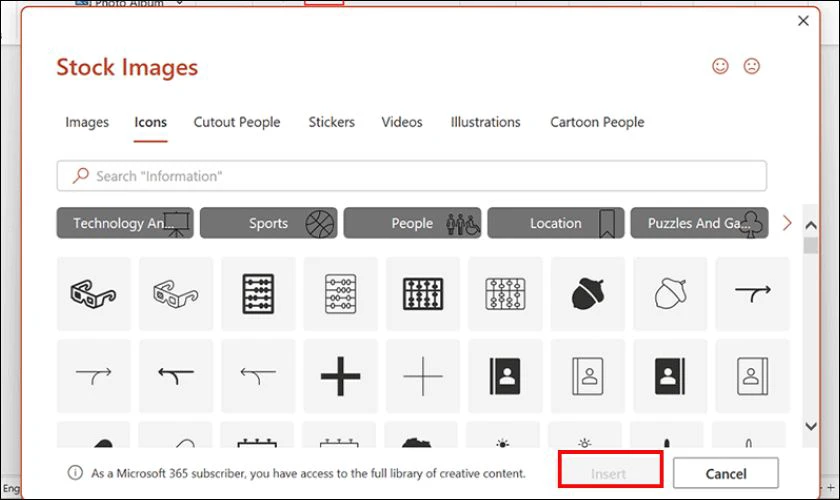Click the Insert button
Screen dimensions: 840x500
[x=609, y=472]
